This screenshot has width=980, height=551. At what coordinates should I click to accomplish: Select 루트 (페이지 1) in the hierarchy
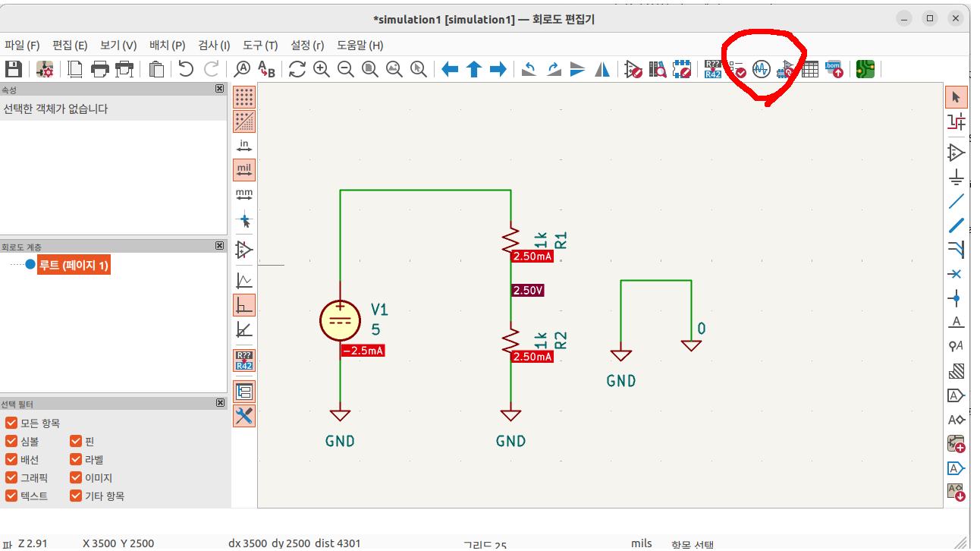coord(74,265)
